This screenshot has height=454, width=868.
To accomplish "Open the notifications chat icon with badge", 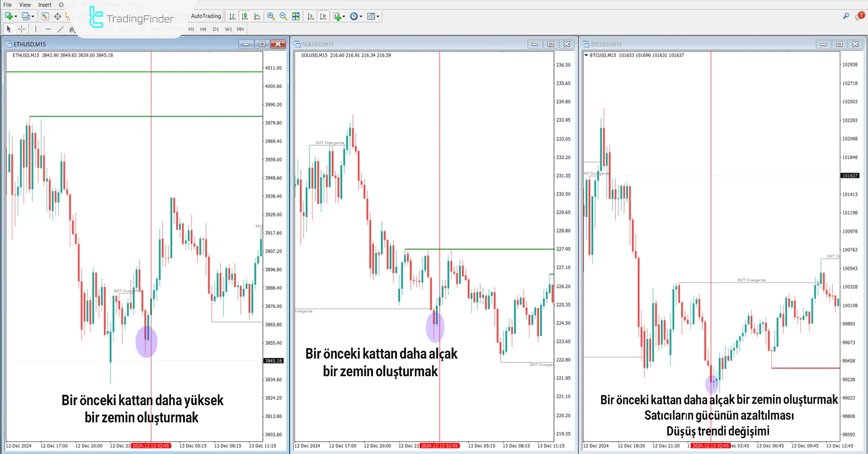I will 859,16.
